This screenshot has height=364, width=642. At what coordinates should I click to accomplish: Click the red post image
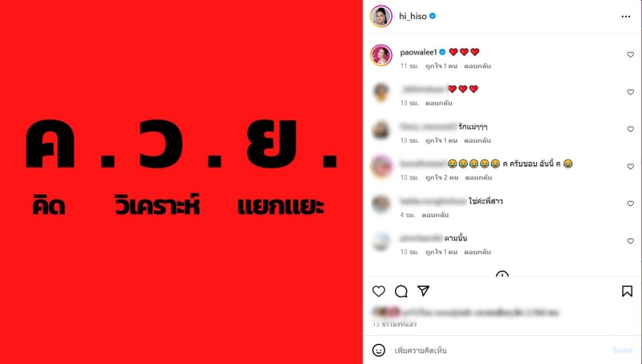(x=181, y=182)
